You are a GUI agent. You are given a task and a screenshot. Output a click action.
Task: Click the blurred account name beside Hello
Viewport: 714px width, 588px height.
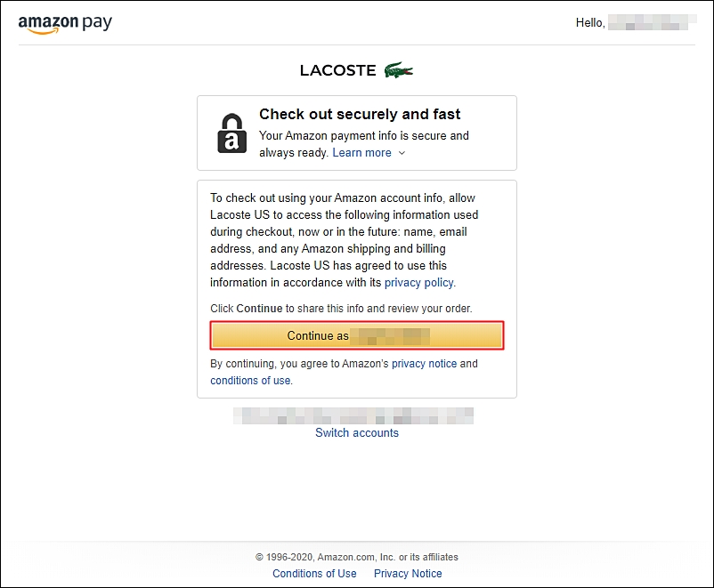point(652,22)
